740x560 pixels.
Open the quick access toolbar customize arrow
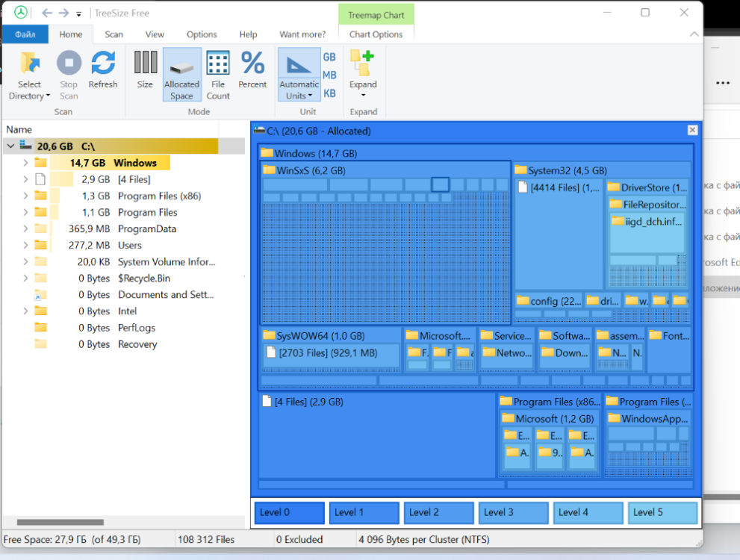coord(79,13)
